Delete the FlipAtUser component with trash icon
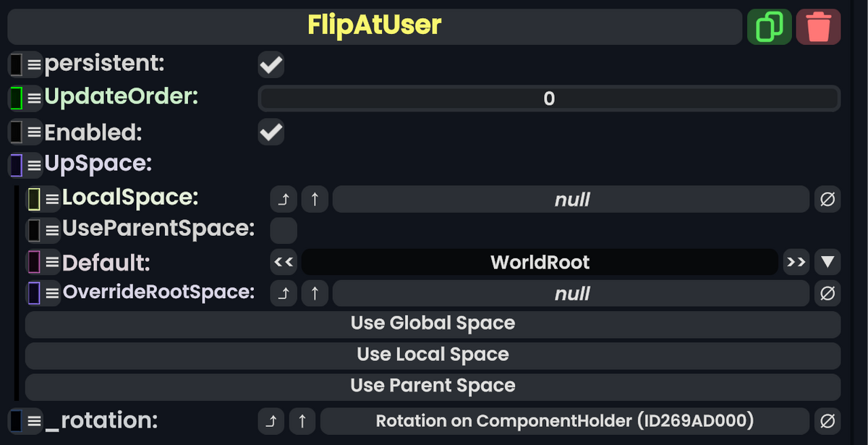 818,27
